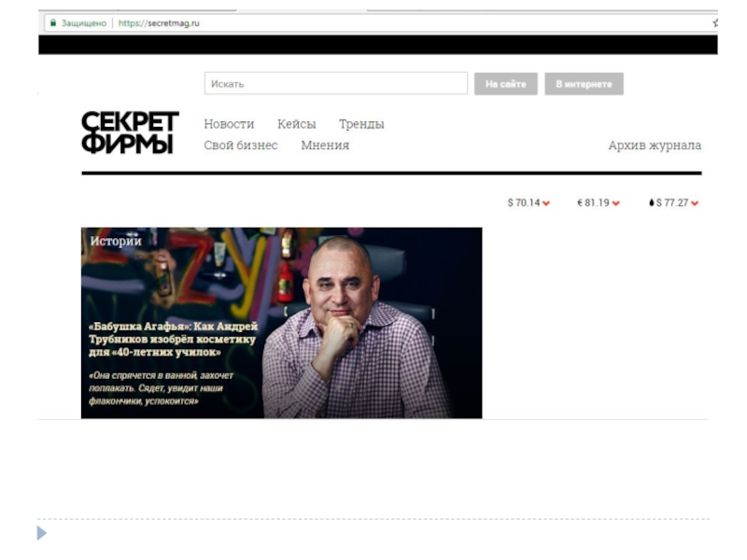Open the Кейсы section

pyautogui.click(x=296, y=124)
